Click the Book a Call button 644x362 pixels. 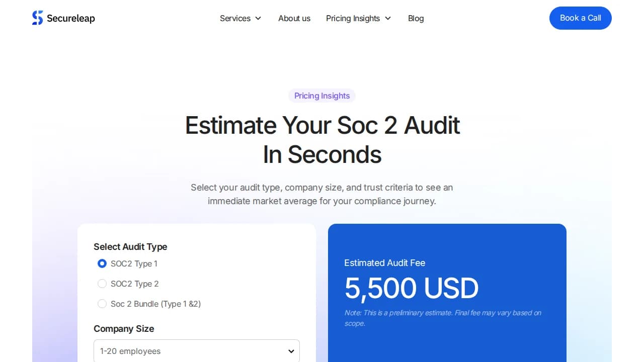[580, 18]
